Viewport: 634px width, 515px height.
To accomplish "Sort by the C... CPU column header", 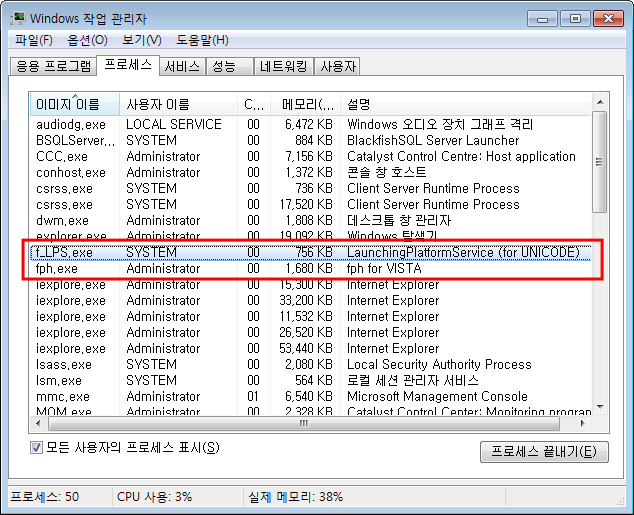I will tap(254, 104).
